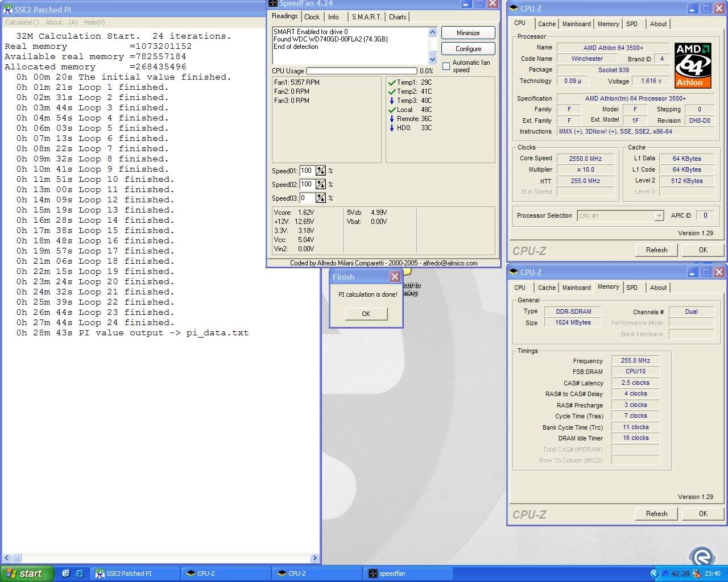
Task: Open Mainboard tab in the top CPU-Z window
Action: pos(576,24)
